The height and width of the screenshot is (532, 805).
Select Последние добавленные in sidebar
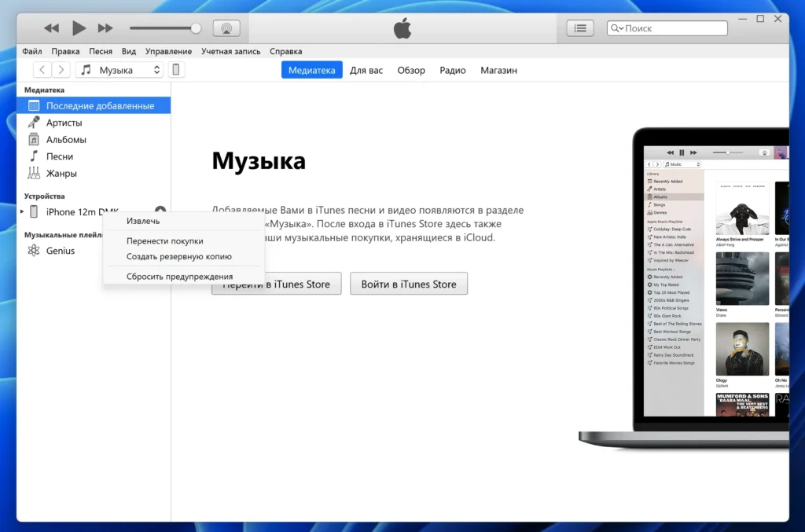pos(94,105)
